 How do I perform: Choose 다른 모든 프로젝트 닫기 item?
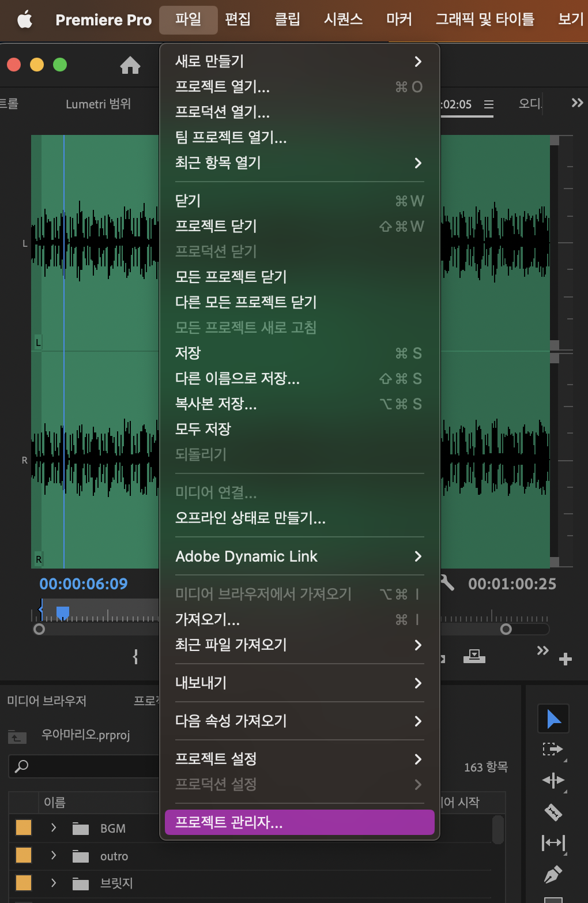(299, 302)
